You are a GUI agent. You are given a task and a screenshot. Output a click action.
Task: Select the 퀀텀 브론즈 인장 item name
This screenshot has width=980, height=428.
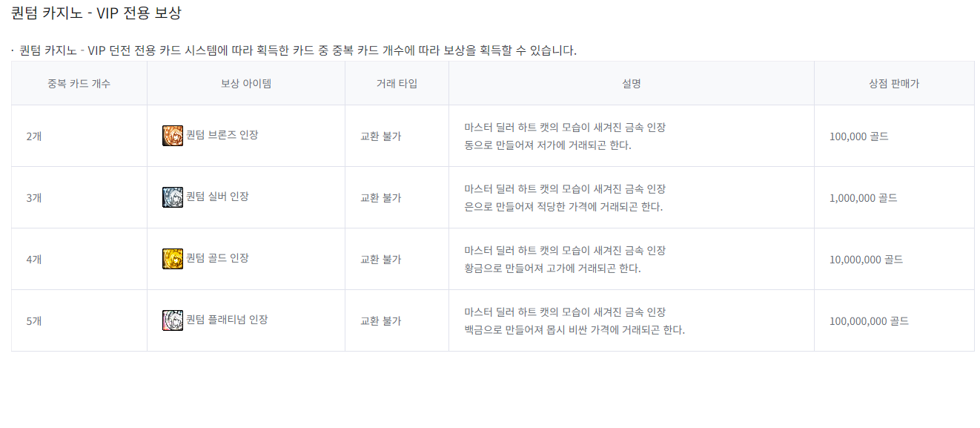pos(222,136)
